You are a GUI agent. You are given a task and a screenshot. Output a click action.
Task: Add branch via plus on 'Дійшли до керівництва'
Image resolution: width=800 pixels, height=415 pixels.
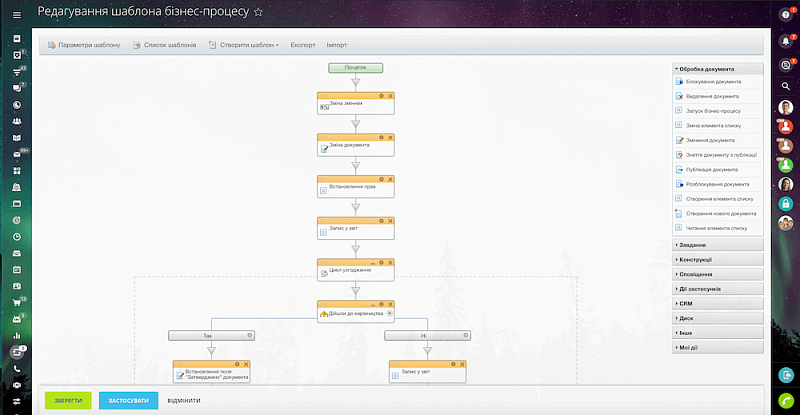(390, 314)
